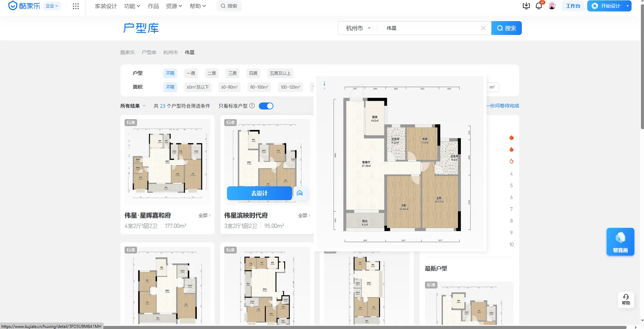
Task: Filter by 一居 room type
Action: point(191,73)
